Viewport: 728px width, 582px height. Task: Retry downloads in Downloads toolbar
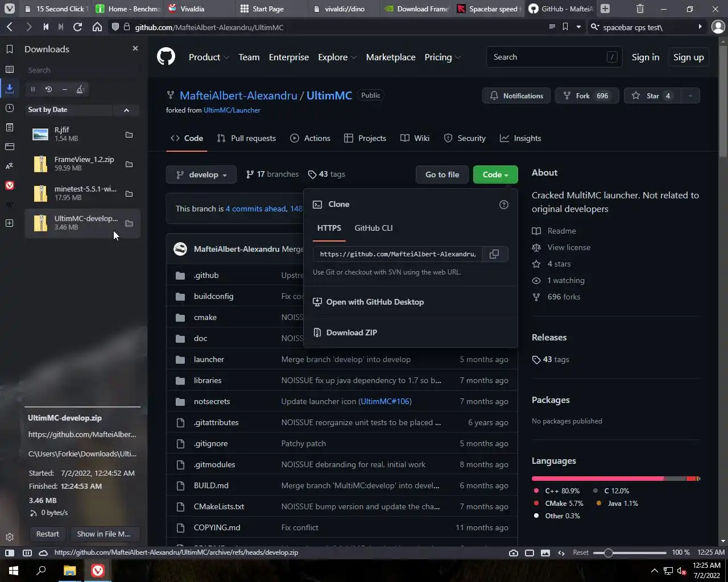pyautogui.click(x=49, y=89)
